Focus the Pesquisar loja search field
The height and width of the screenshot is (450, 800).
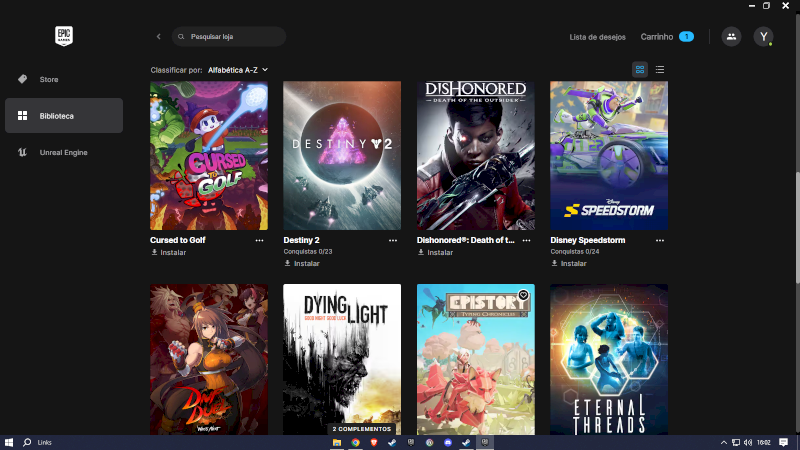click(x=229, y=37)
